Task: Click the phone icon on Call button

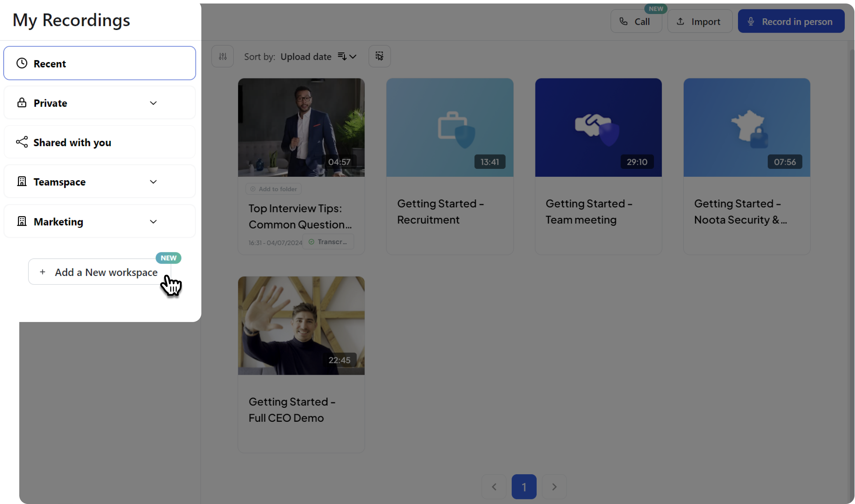Action: click(623, 21)
